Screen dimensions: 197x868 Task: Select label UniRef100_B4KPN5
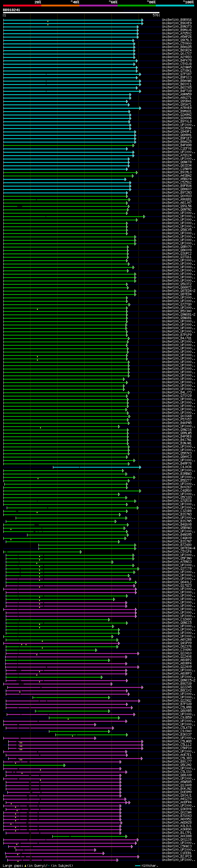tap(177, 423)
